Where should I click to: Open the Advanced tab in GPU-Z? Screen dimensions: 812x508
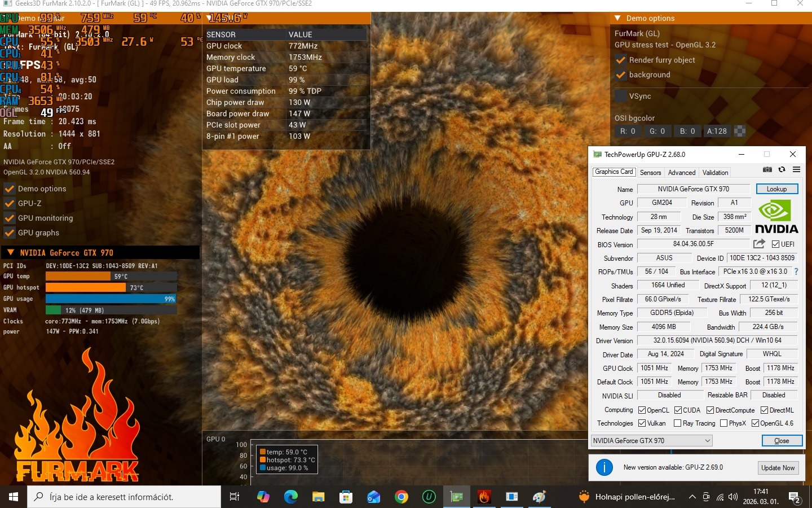[x=682, y=173]
